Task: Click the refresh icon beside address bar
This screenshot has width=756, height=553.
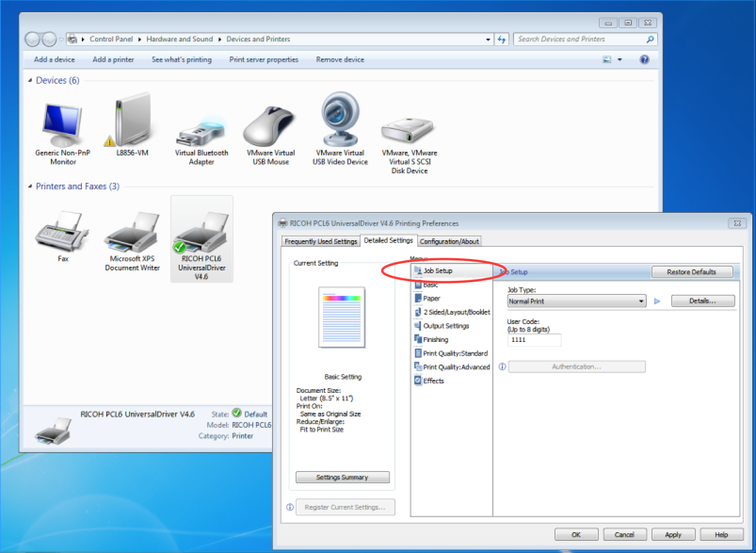Action: [502, 40]
